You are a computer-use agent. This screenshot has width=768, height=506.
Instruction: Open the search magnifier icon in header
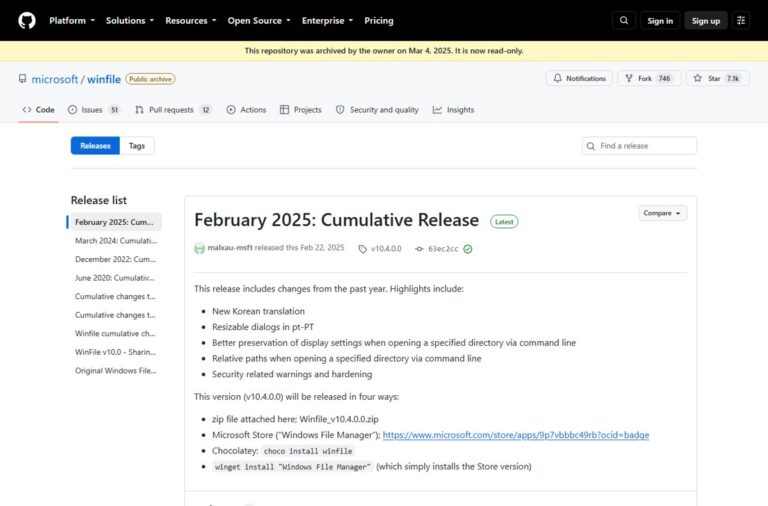pyautogui.click(x=624, y=21)
